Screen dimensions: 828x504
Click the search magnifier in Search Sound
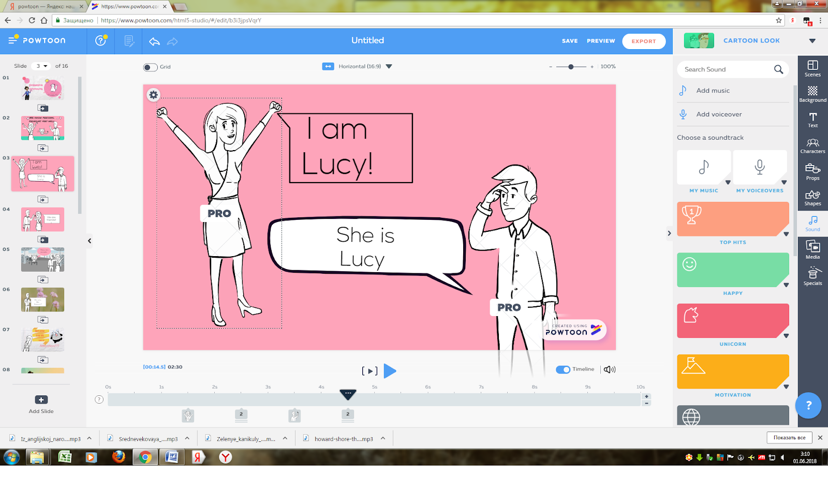tap(778, 69)
